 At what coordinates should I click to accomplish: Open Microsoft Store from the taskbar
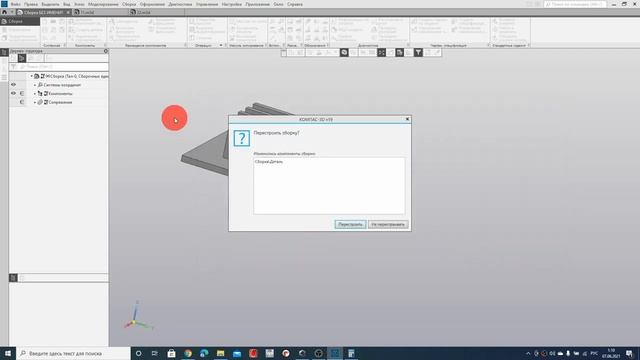[171, 353]
